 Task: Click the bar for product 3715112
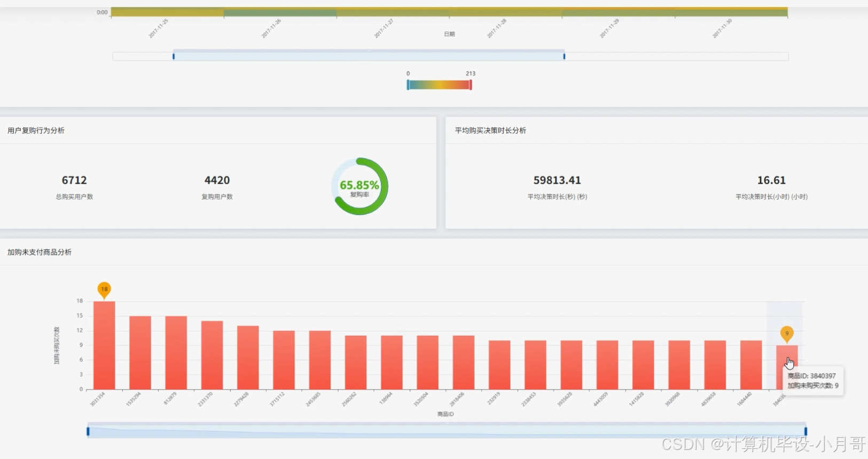(x=284, y=360)
